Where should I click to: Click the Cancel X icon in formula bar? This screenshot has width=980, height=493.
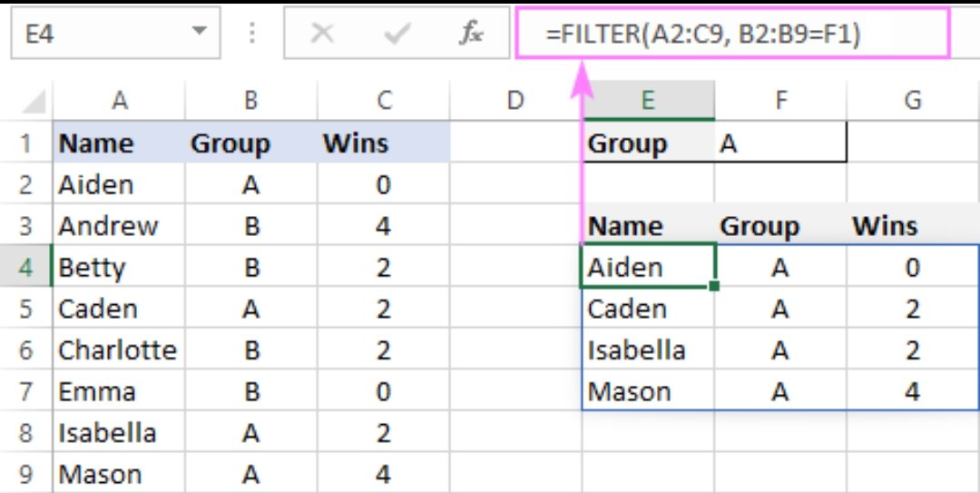click(322, 35)
